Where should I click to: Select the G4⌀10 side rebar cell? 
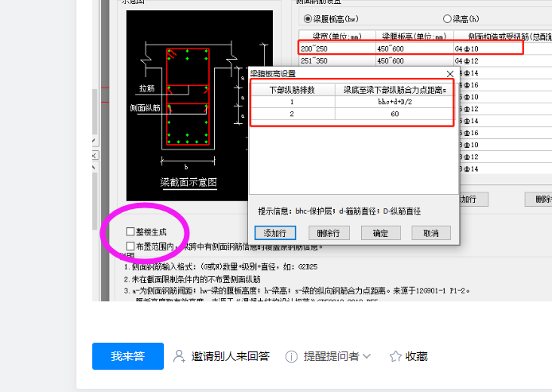[x=503, y=49]
